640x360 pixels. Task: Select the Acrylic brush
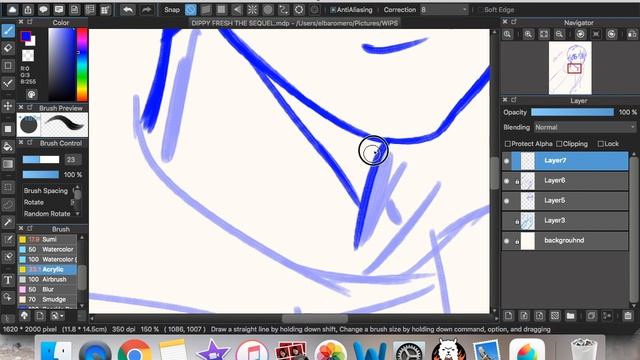tap(47, 269)
